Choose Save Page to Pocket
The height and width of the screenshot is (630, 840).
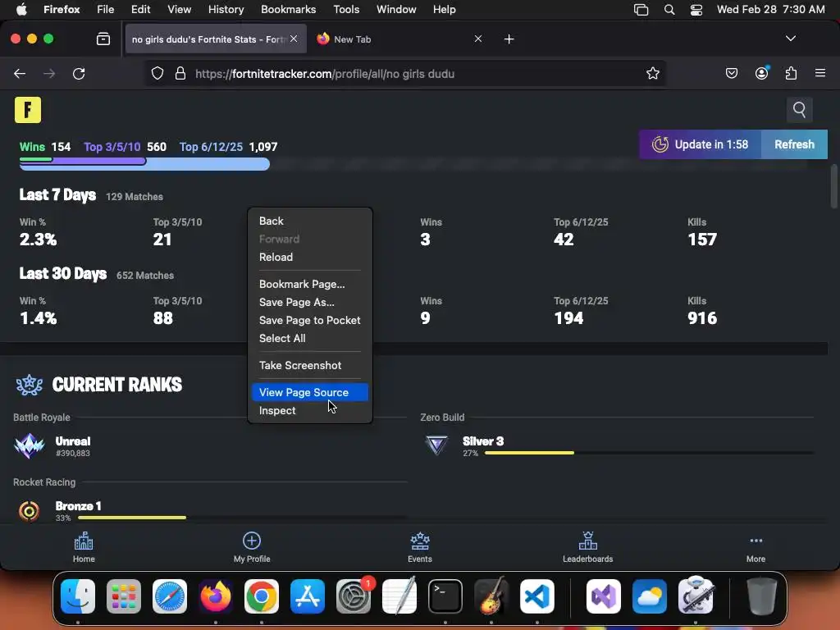click(309, 321)
